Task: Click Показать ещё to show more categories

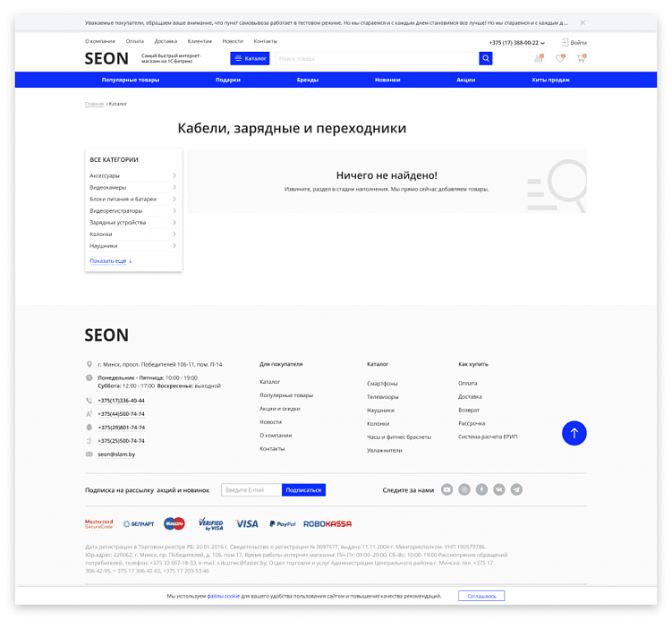Action: 111,261
